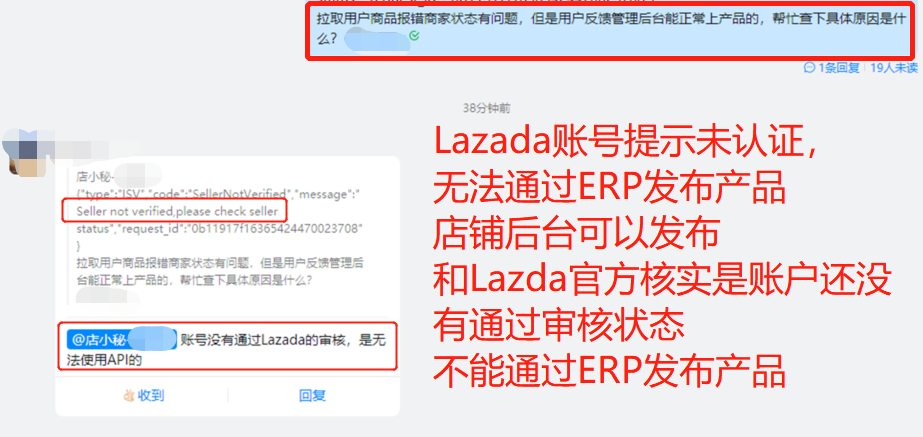
Task: Click the 38分钟前 timestamp
Action: [x=487, y=108]
